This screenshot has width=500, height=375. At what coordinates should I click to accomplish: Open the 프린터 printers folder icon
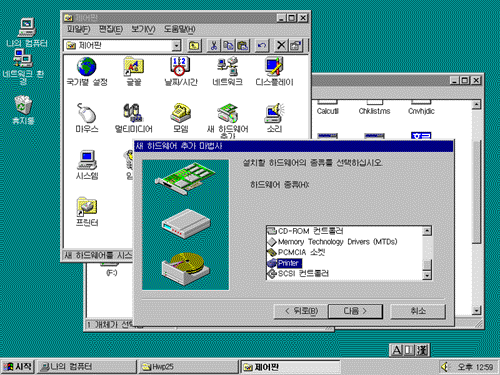point(87,212)
